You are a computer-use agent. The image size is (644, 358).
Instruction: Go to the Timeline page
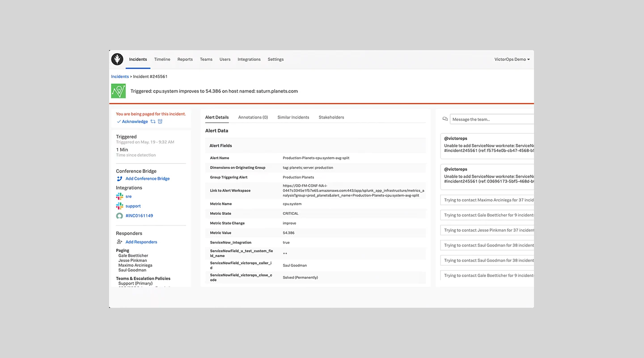pos(162,60)
